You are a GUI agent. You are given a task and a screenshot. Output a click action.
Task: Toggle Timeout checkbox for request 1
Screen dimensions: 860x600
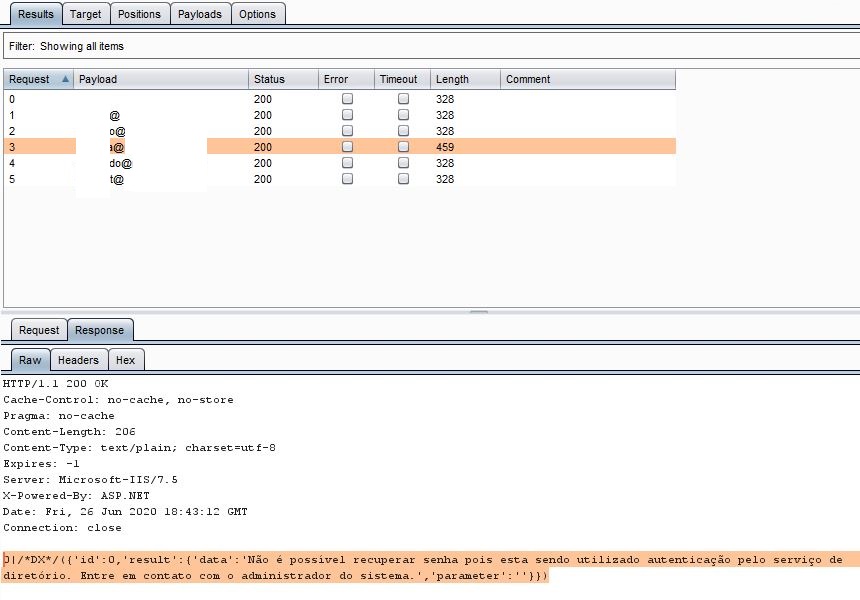(403, 115)
